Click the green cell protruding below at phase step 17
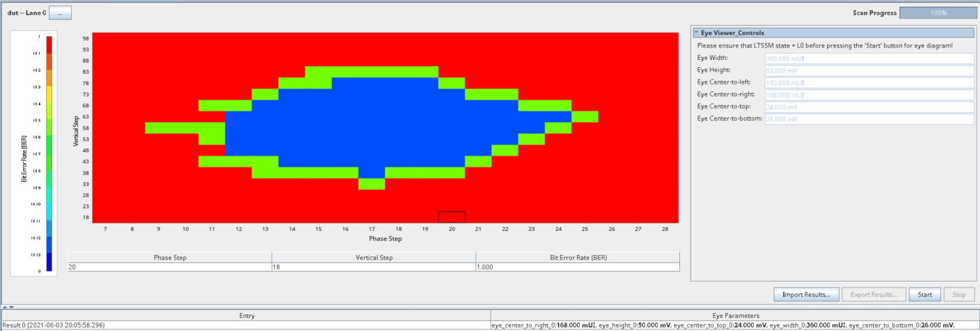 pos(372,184)
